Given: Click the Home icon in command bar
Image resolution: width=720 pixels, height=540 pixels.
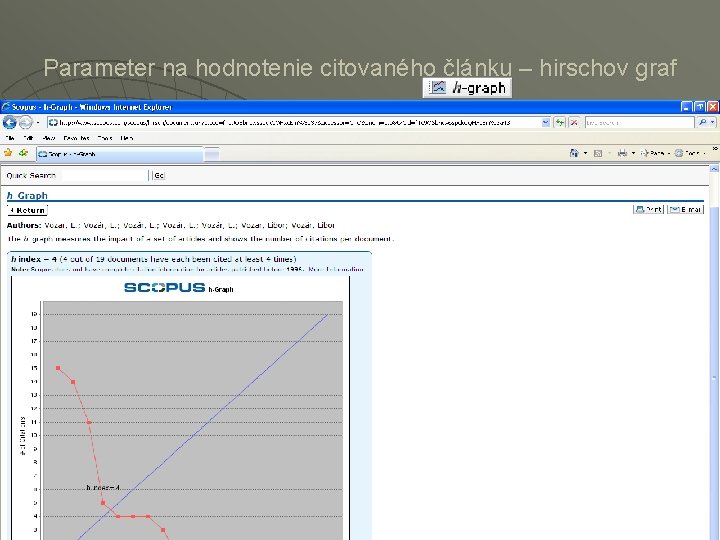Looking at the screenshot, I should click(x=574, y=153).
